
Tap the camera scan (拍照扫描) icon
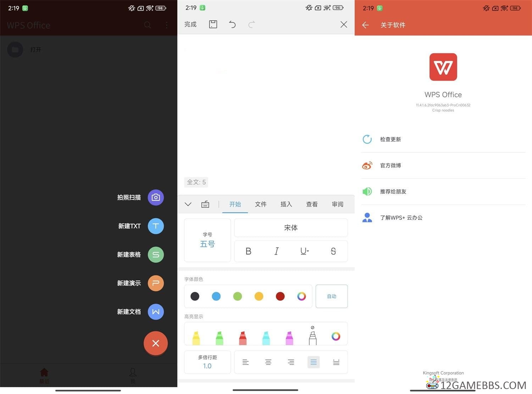(x=156, y=198)
